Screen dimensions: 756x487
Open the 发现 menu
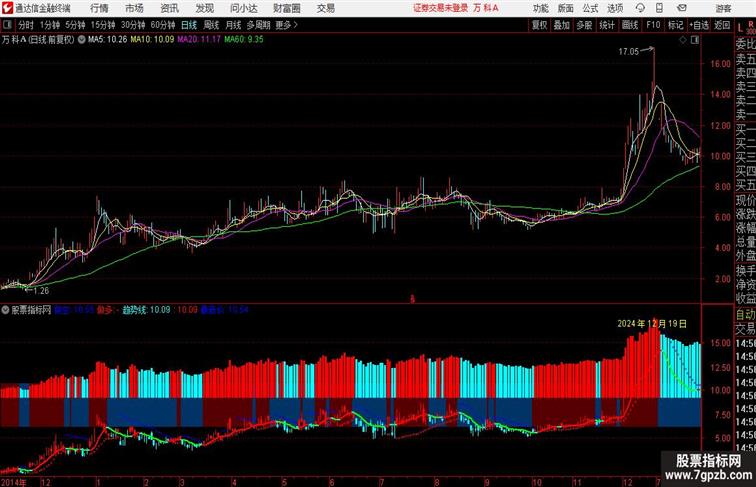(204, 8)
